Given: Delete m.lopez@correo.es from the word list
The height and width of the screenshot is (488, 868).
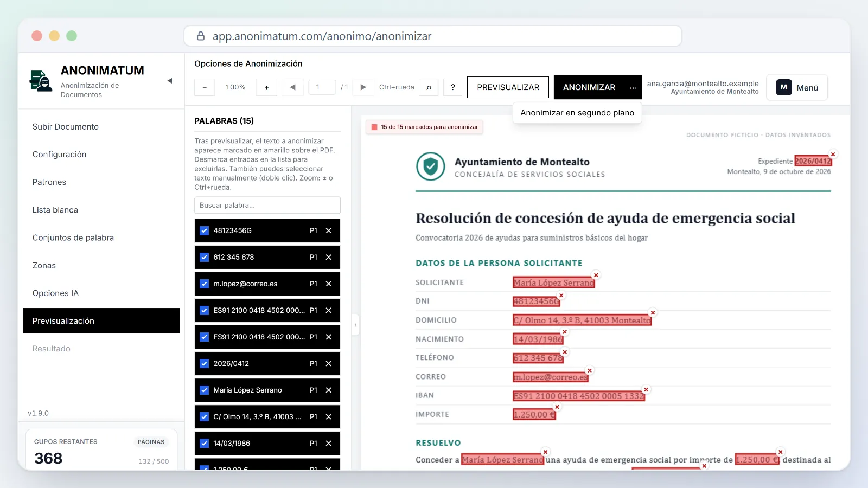Looking at the screenshot, I should coord(329,284).
